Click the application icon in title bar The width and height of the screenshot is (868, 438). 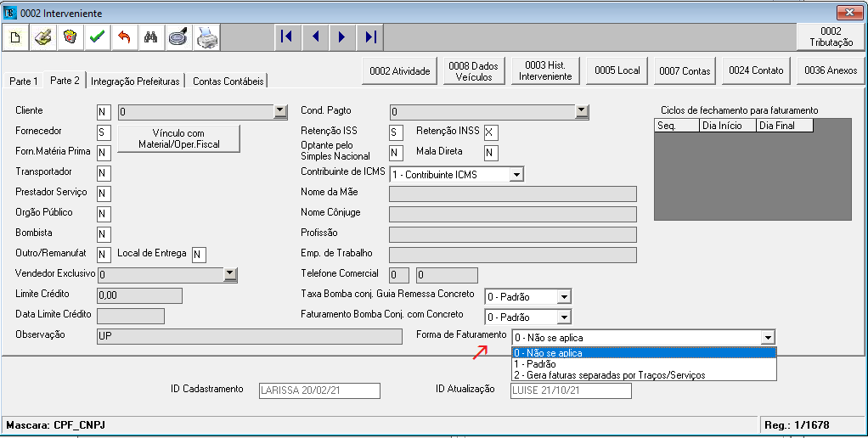coord(10,12)
